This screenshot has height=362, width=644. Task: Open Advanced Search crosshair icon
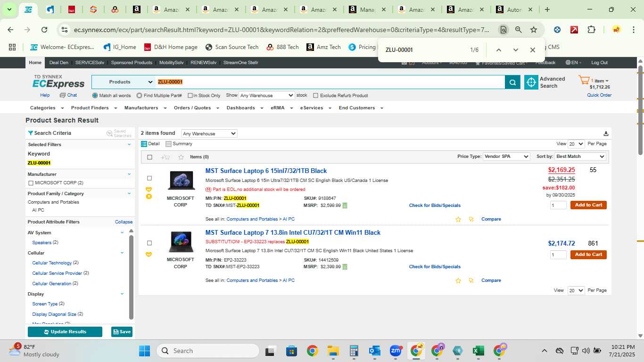[531, 82]
